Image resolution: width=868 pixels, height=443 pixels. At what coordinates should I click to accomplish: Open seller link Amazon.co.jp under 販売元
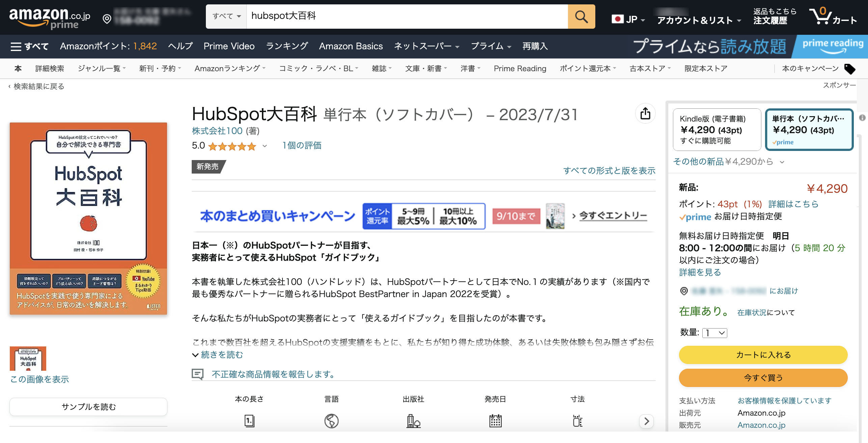point(761,425)
